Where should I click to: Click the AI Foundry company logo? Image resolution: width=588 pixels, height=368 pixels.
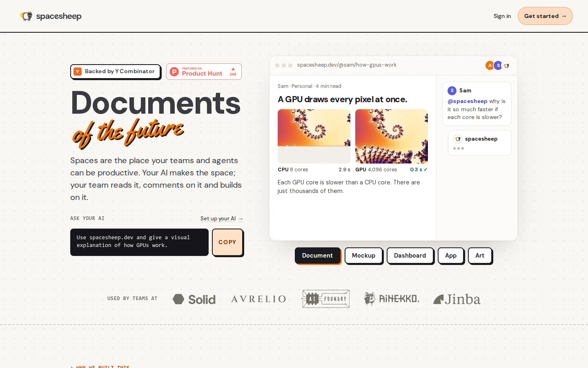[x=326, y=299]
